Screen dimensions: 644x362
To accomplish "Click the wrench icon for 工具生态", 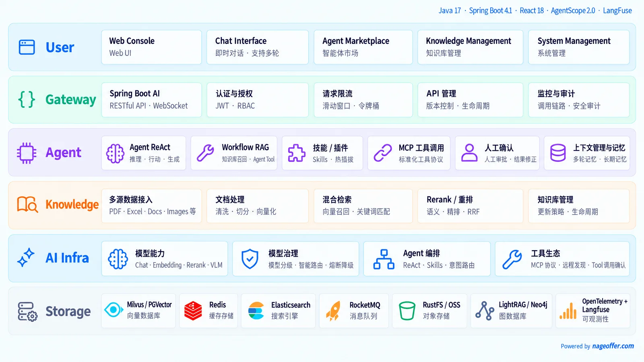I will pos(512,259).
